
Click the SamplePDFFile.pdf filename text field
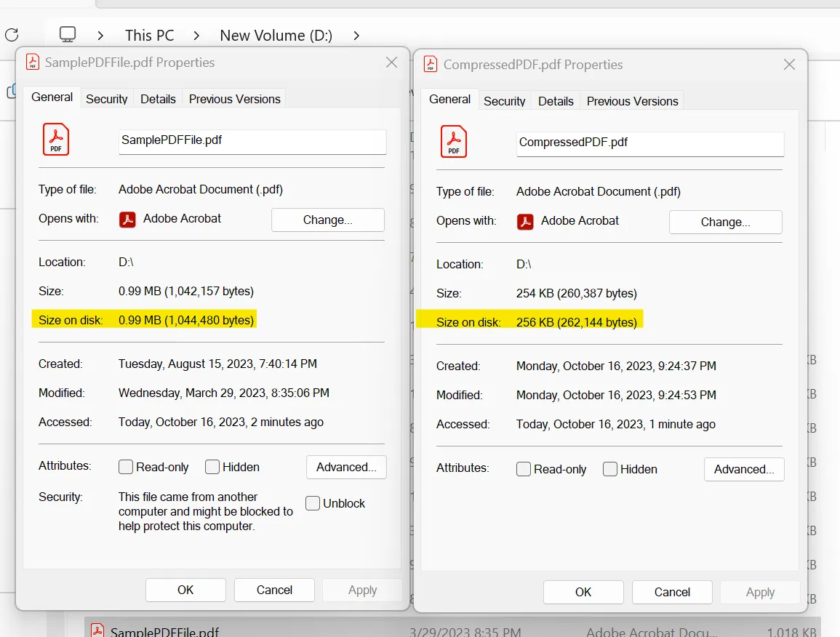pyautogui.click(x=252, y=140)
